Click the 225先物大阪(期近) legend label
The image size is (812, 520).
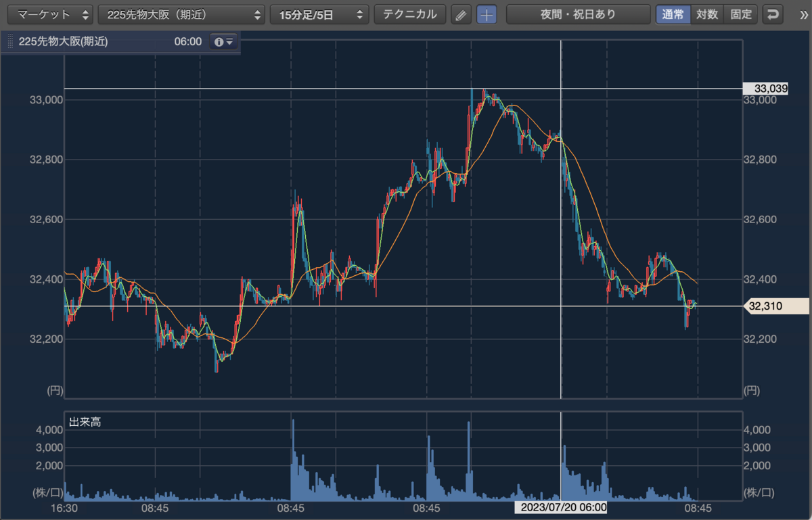coord(63,42)
